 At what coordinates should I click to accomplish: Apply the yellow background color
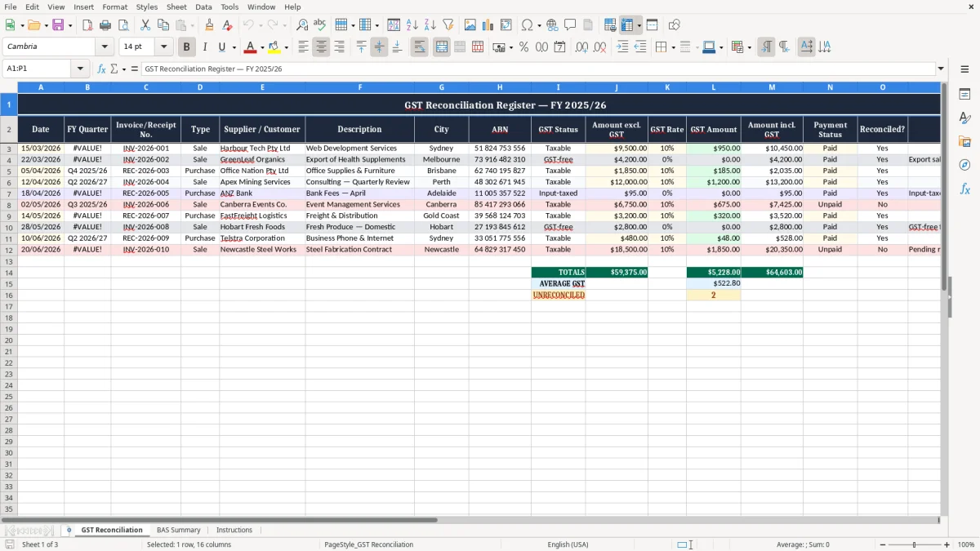point(274,47)
